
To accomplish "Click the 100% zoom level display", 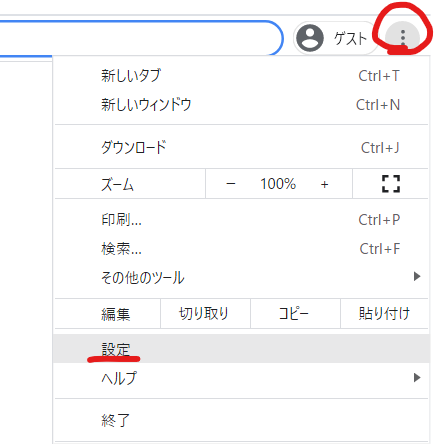I will pos(278,184).
